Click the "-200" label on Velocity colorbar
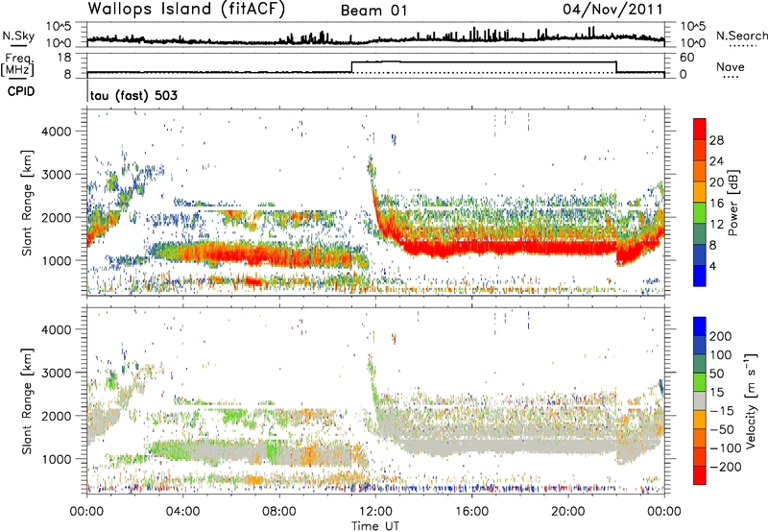The width and height of the screenshot is (768, 532). [725, 468]
